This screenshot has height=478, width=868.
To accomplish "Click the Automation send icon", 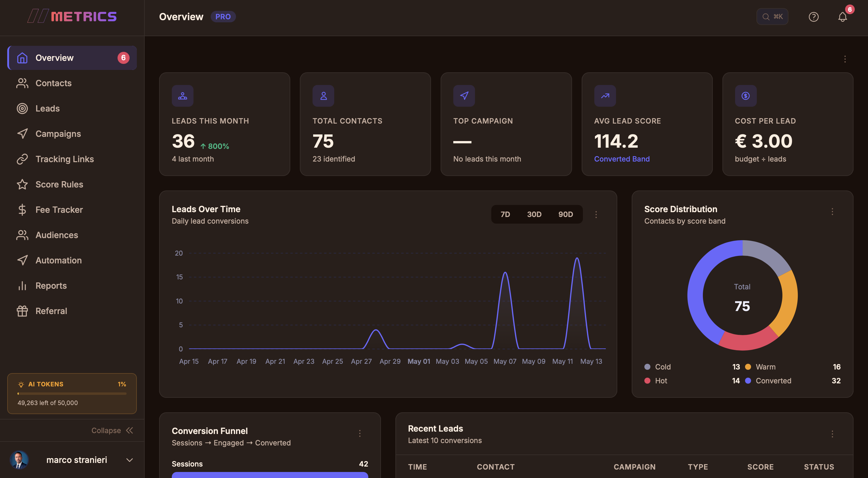I will 22,260.
